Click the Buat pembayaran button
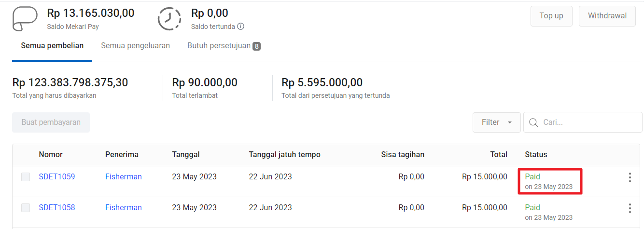644x229 pixels. pyautogui.click(x=51, y=122)
